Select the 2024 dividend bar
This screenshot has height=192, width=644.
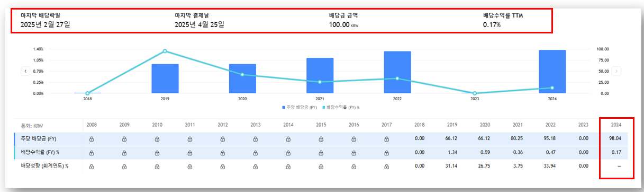(552, 72)
